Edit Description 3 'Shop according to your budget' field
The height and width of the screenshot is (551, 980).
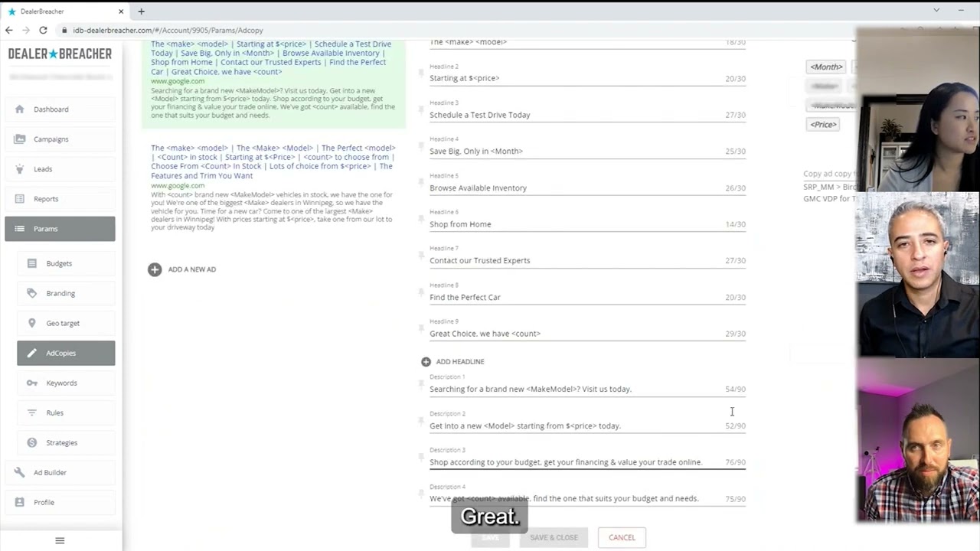tap(587, 462)
